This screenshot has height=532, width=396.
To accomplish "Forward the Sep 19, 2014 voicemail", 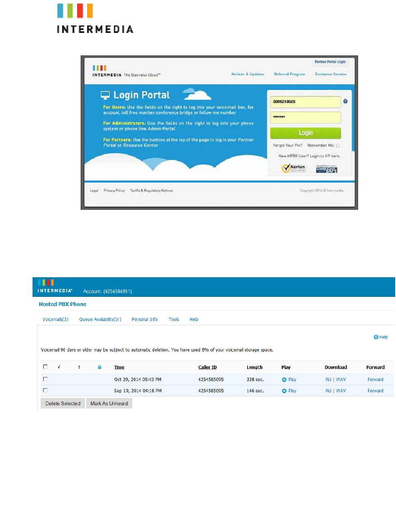I will (376, 391).
